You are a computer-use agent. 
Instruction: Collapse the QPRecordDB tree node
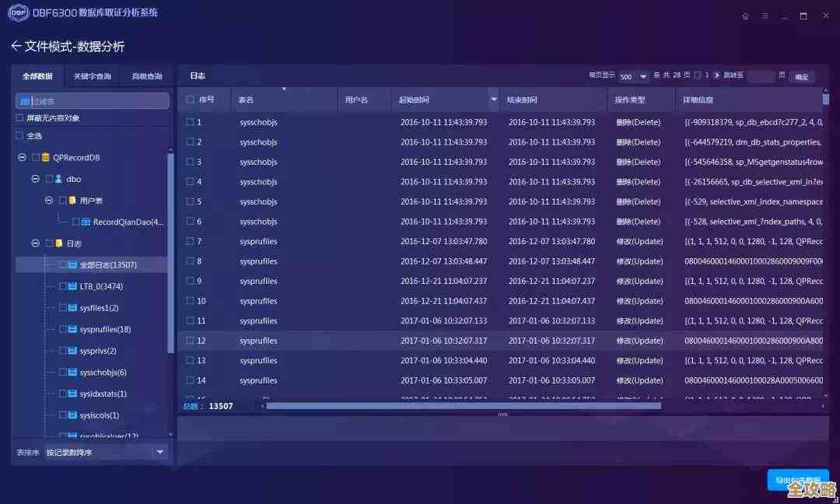[x=21, y=158]
